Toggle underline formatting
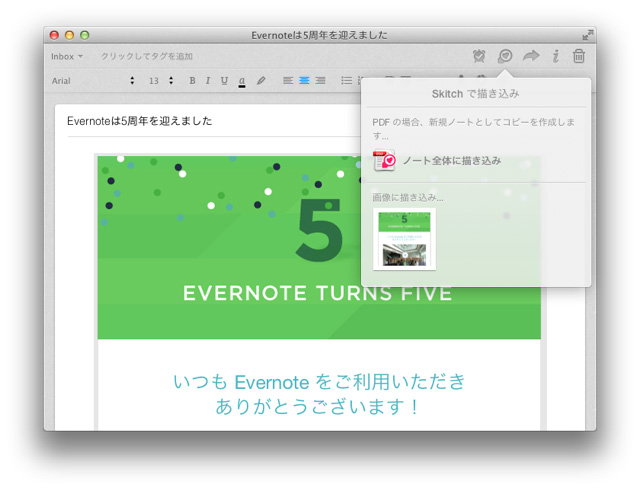Image resolution: width=640 pixels, height=491 pixels. (x=224, y=81)
